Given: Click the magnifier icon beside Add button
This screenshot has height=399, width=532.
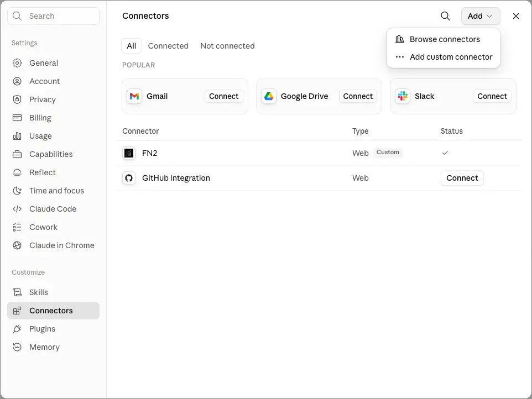Looking at the screenshot, I should point(445,16).
